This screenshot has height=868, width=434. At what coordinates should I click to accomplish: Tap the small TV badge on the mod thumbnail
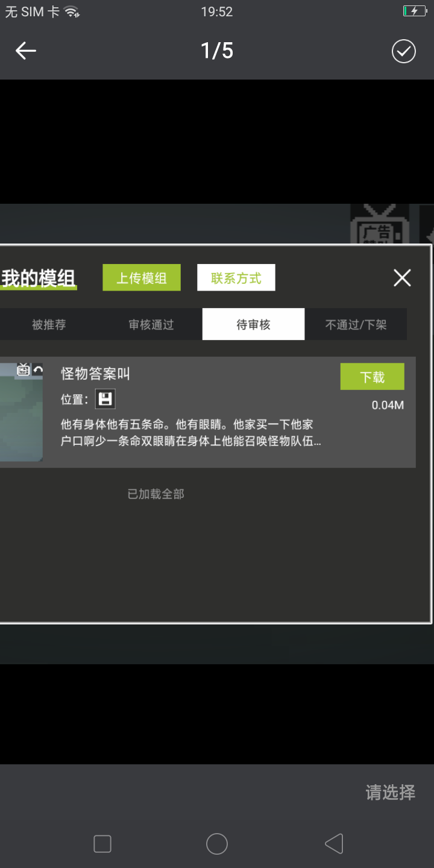[x=24, y=370]
